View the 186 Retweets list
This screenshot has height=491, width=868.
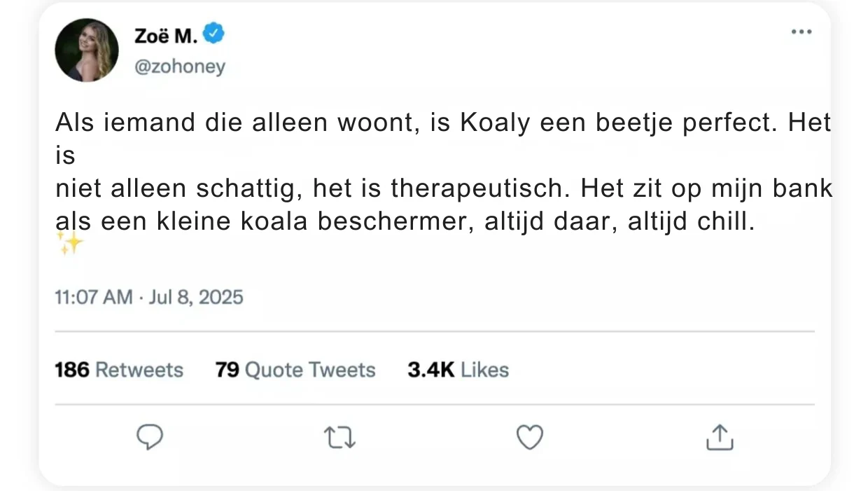(x=119, y=370)
